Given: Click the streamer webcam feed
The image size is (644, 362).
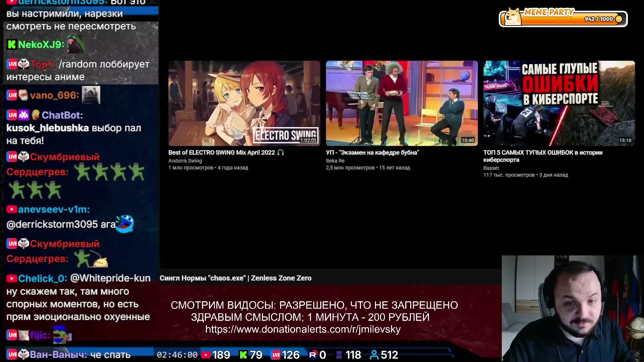Looking at the screenshot, I should [573, 309].
